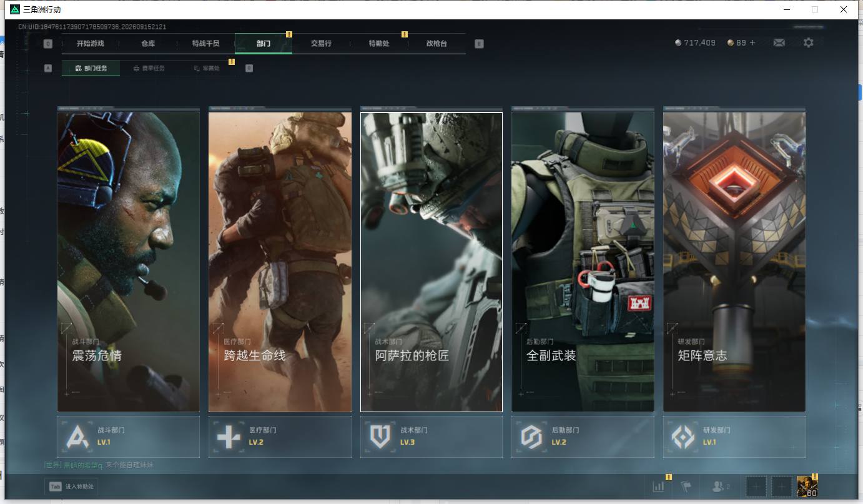The width and height of the screenshot is (863, 504).
Task: Select the 部门 tab
Action: pos(264,44)
